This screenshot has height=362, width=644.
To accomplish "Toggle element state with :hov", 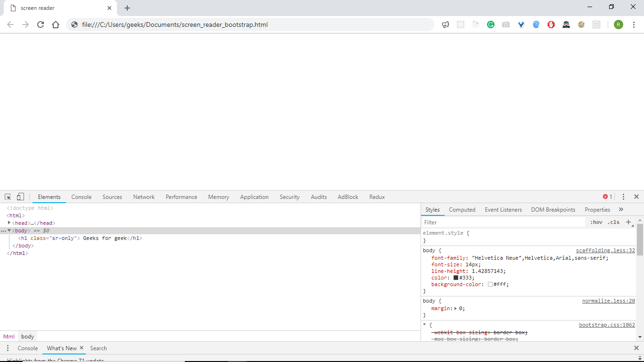I will pos(596,222).
